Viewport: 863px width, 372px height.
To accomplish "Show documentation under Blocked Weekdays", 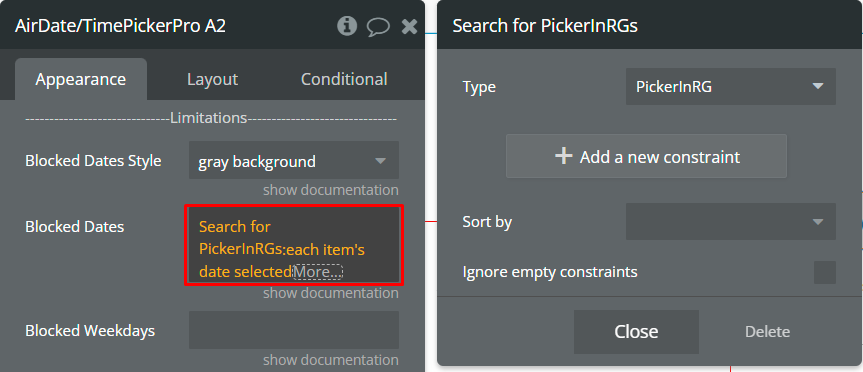I will point(331,360).
